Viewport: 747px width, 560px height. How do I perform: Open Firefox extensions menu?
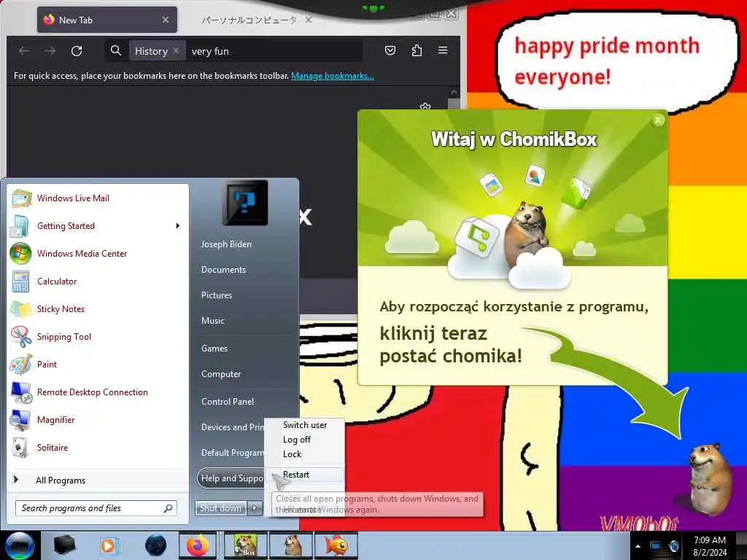(417, 50)
